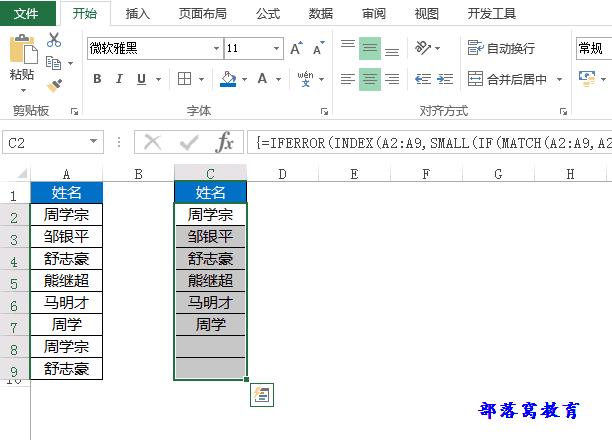Decrease indent

pos(423,79)
